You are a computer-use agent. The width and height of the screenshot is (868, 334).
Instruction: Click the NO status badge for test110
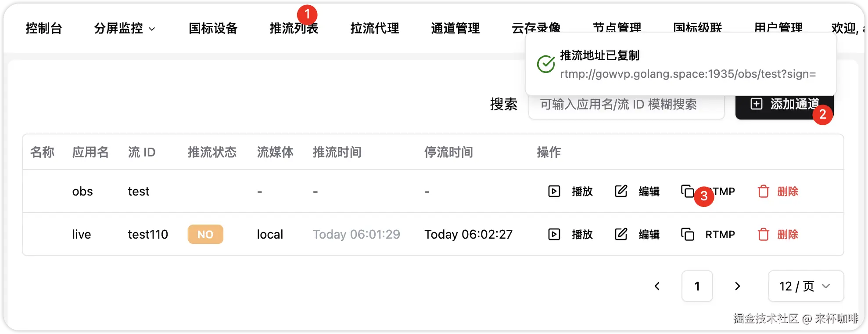pos(205,234)
